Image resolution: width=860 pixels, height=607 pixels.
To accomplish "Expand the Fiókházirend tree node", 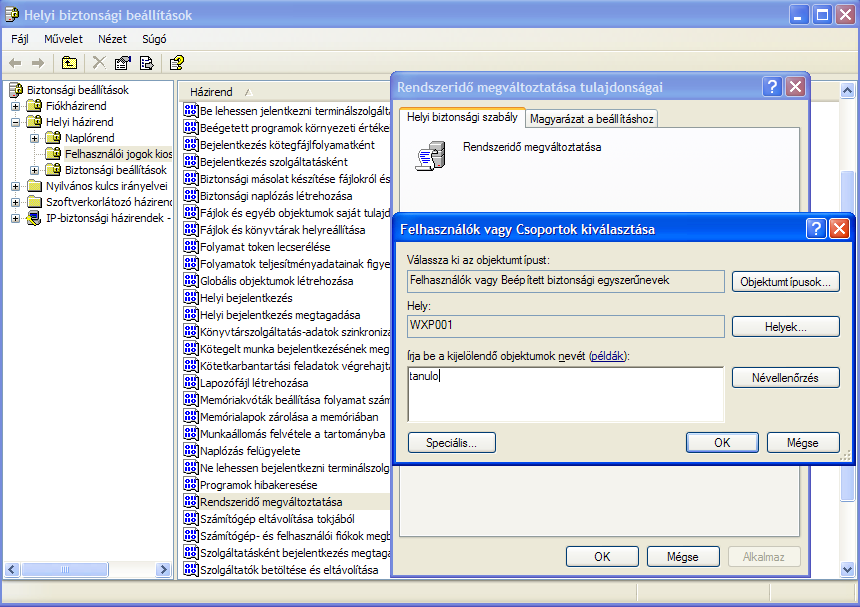I will [x=16, y=106].
